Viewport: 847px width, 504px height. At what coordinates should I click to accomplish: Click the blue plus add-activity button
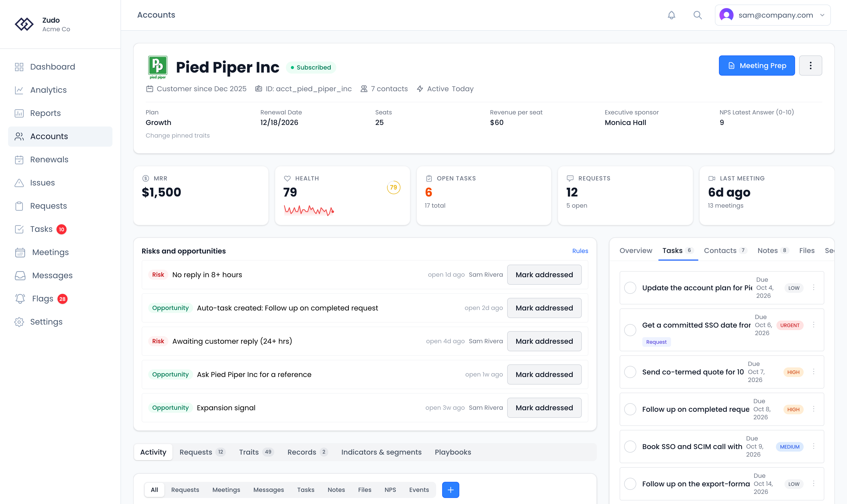[x=450, y=490]
